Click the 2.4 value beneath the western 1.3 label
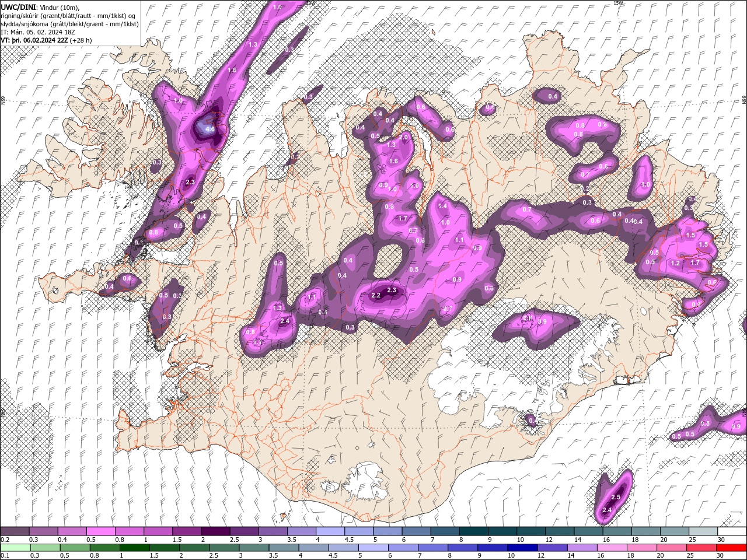This screenshot has width=747, height=560. [285, 321]
